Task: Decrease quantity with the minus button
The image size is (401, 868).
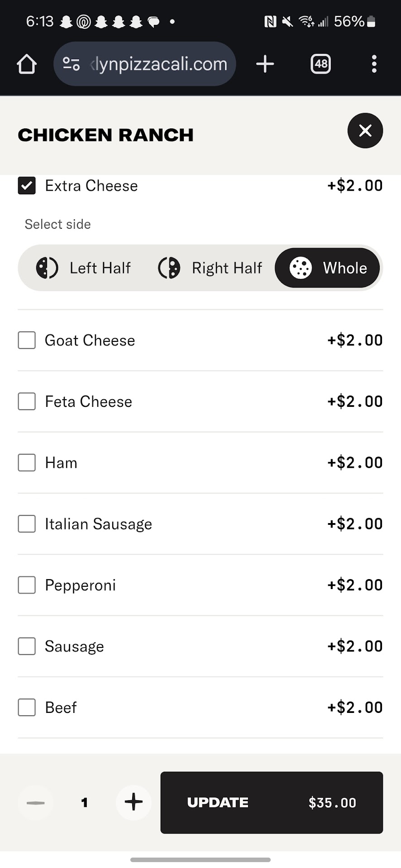Action: pyautogui.click(x=36, y=802)
